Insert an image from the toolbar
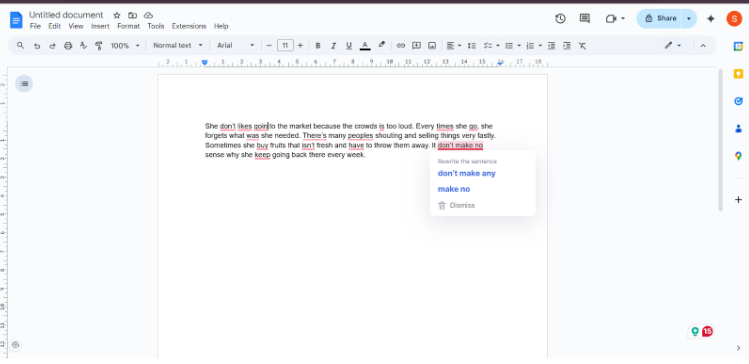This screenshot has height=364, width=749. pyautogui.click(x=432, y=46)
